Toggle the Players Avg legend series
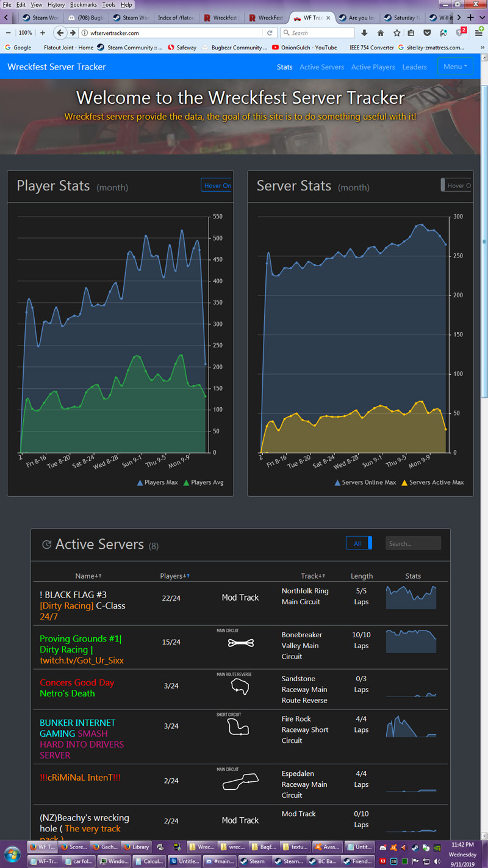The height and width of the screenshot is (868, 488). point(204,482)
